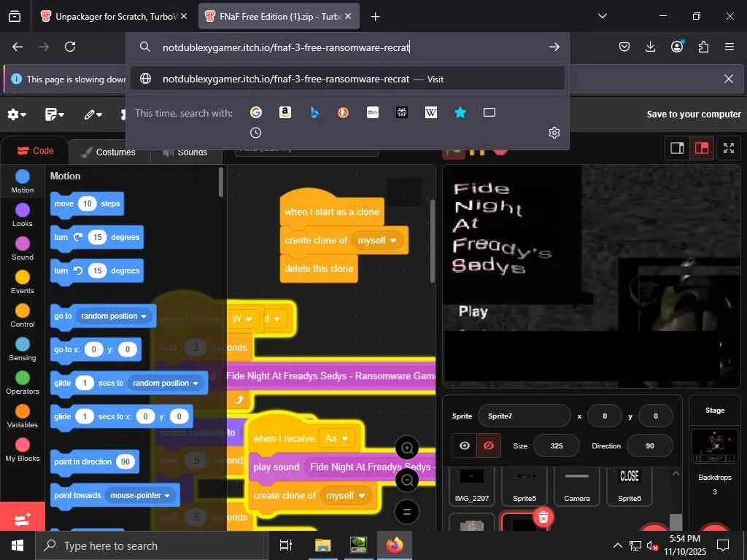
Task: Delete the selected sprite with trash icon
Action: tap(543, 517)
